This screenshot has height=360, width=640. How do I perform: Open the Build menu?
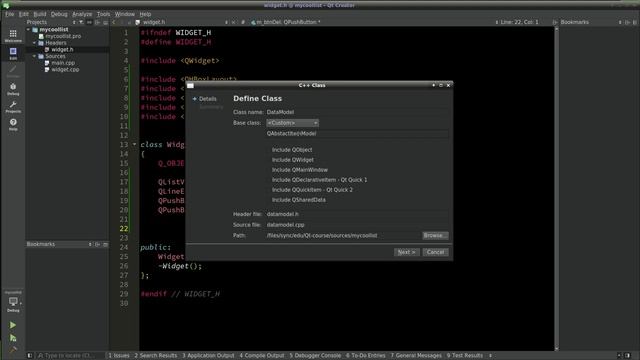pos(40,14)
